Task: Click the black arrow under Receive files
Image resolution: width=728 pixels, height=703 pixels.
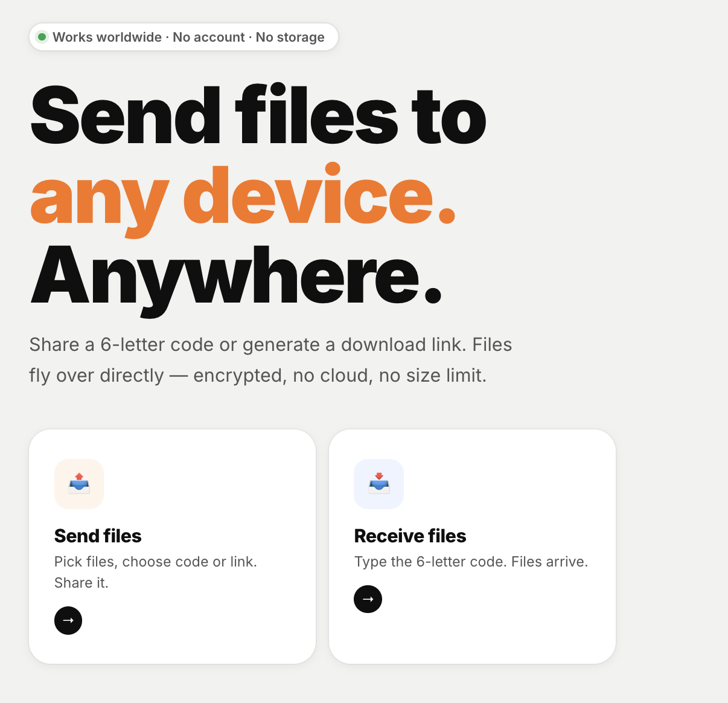Action: pos(368,599)
